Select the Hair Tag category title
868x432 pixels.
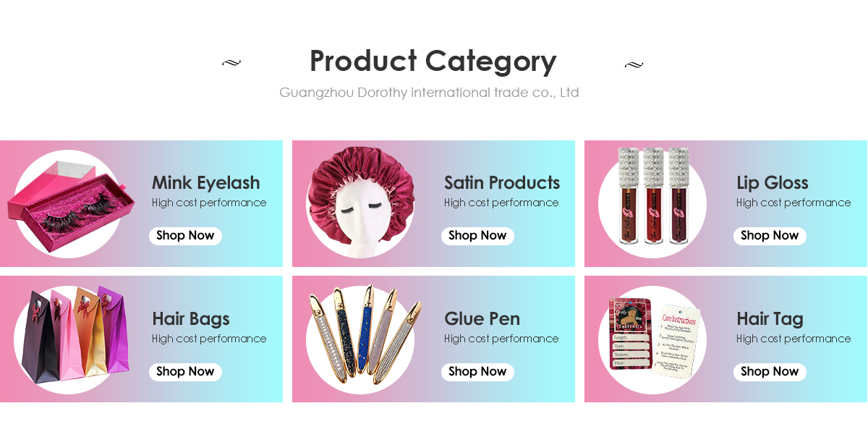click(770, 319)
